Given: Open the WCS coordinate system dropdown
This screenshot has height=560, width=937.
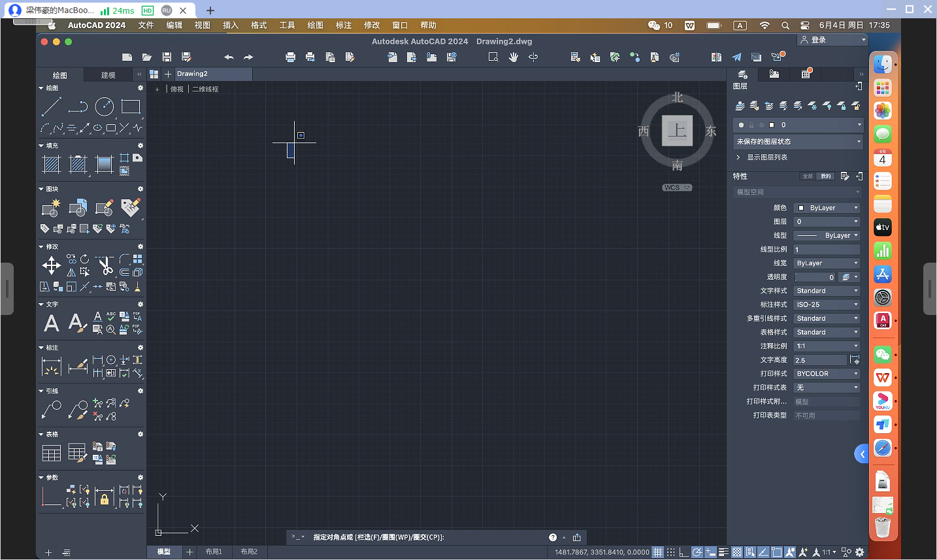Looking at the screenshot, I should click(x=677, y=188).
